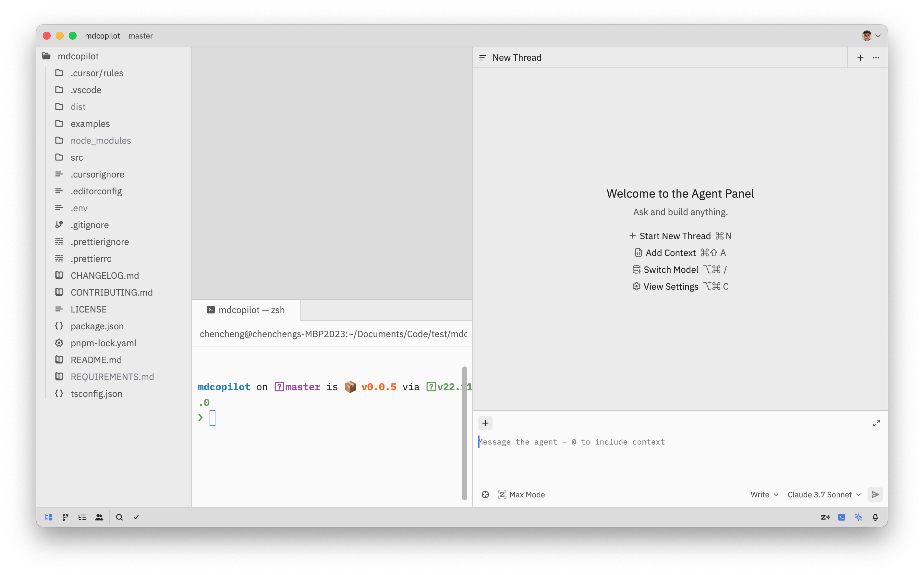Toggle the project panel icon in status bar
The image size is (924, 575).
point(49,517)
